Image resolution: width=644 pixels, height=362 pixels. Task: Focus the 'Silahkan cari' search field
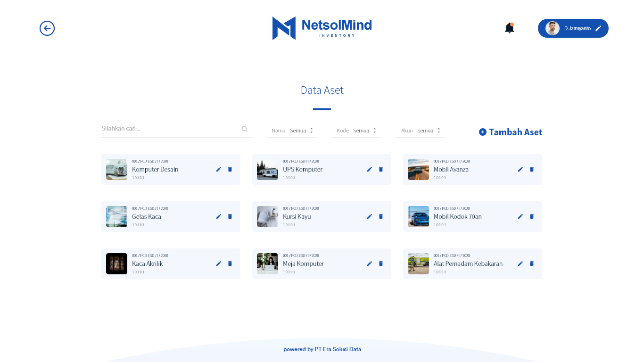[178, 129]
